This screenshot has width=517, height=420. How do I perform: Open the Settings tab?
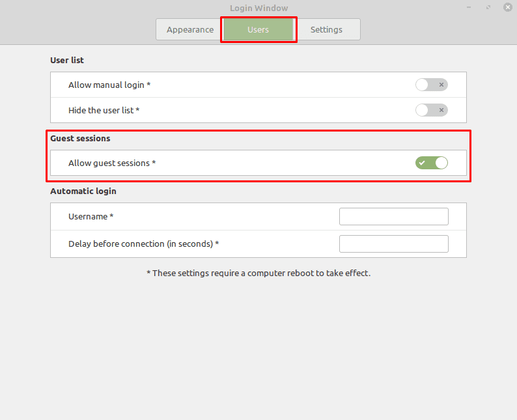point(326,30)
